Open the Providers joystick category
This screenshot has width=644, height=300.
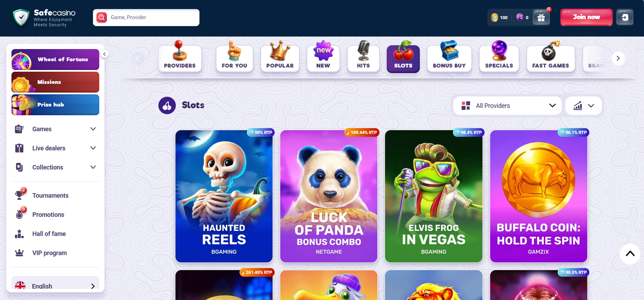pyautogui.click(x=180, y=57)
